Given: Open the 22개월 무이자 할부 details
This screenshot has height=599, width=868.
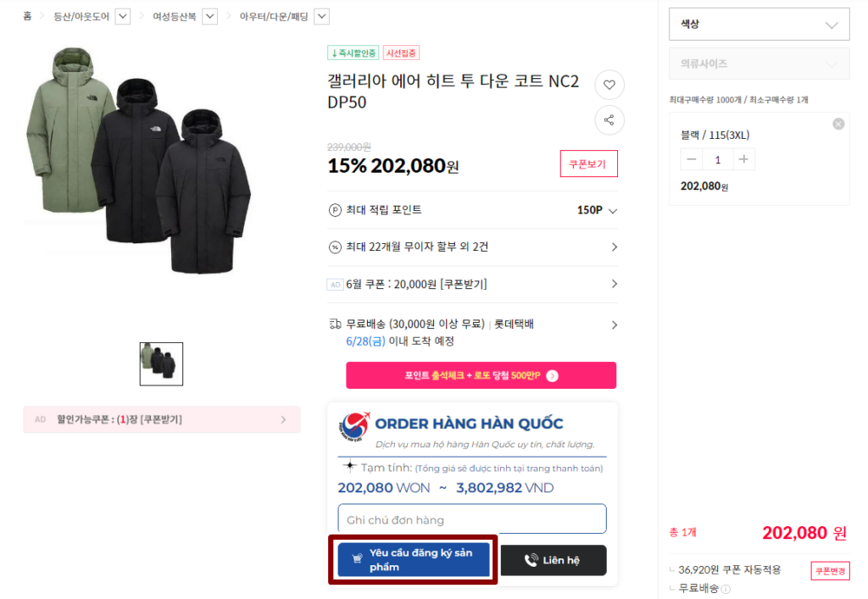Looking at the screenshot, I should (614, 247).
